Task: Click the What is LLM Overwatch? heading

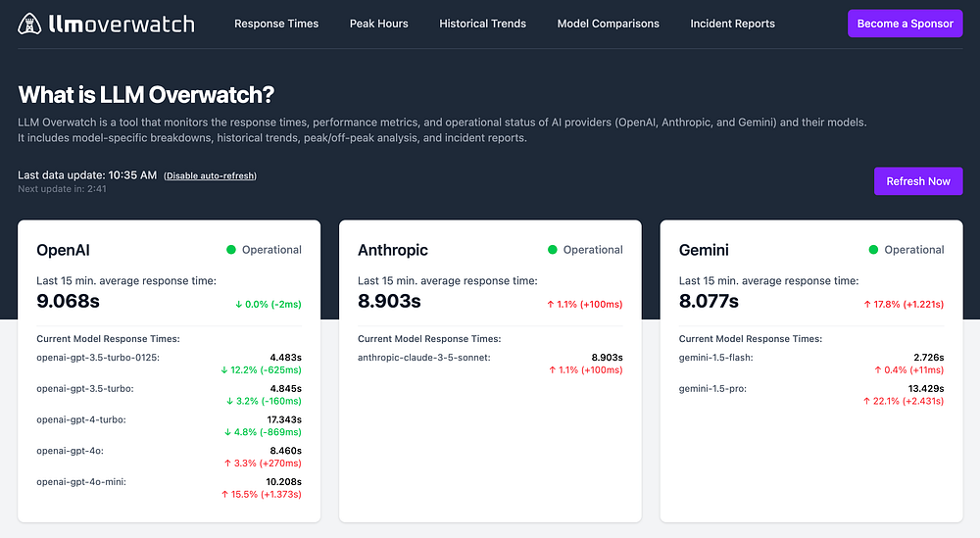Action: point(146,95)
